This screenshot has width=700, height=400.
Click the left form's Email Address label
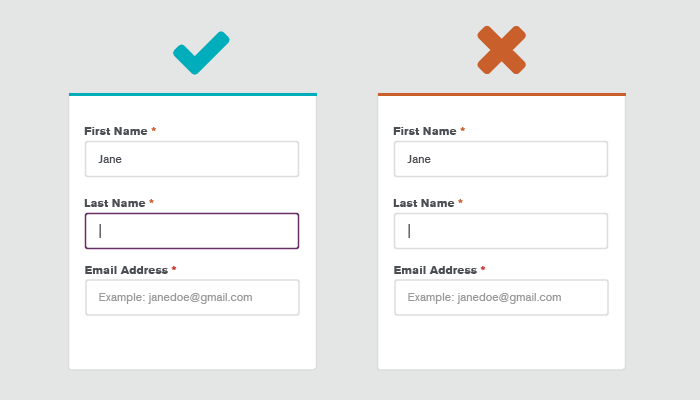(126, 270)
